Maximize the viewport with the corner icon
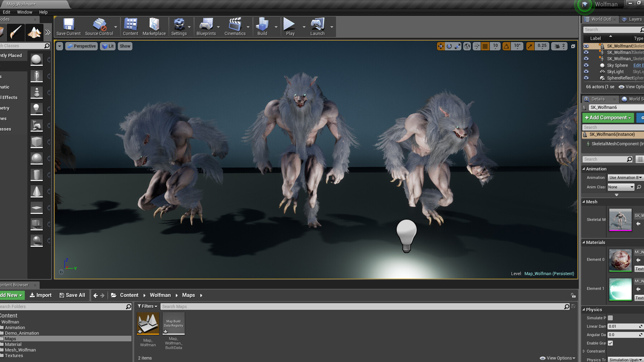The image size is (644, 362). [x=573, y=46]
